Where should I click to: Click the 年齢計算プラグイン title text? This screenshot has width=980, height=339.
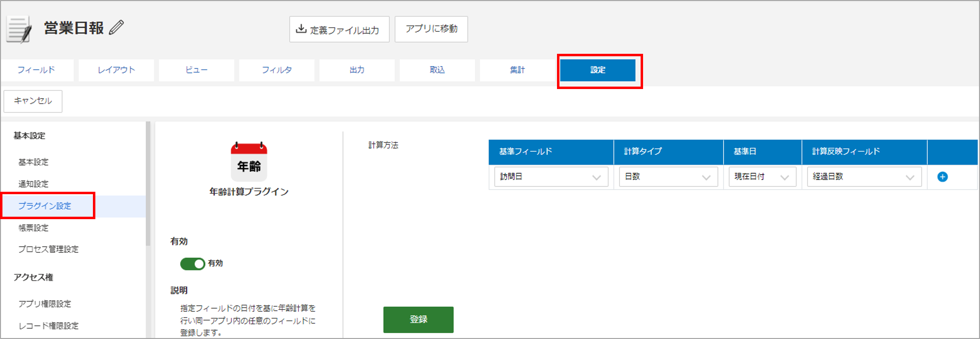(249, 192)
